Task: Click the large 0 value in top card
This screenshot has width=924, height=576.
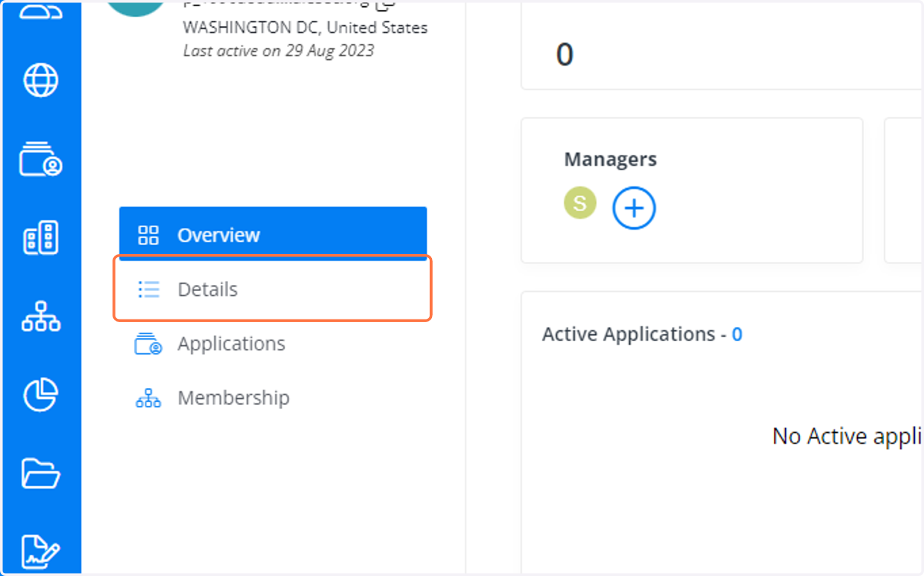Action: (564, 55)
